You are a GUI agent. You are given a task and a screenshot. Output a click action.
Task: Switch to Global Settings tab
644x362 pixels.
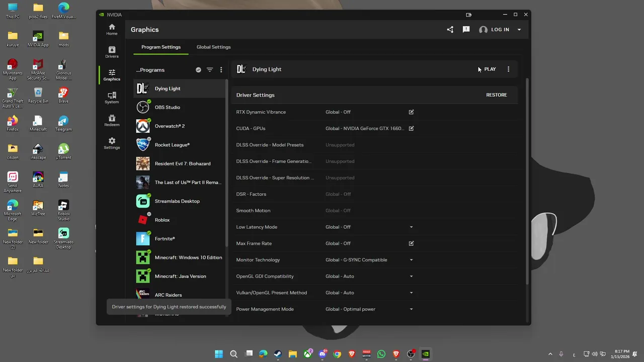click(x=214, y=47)
